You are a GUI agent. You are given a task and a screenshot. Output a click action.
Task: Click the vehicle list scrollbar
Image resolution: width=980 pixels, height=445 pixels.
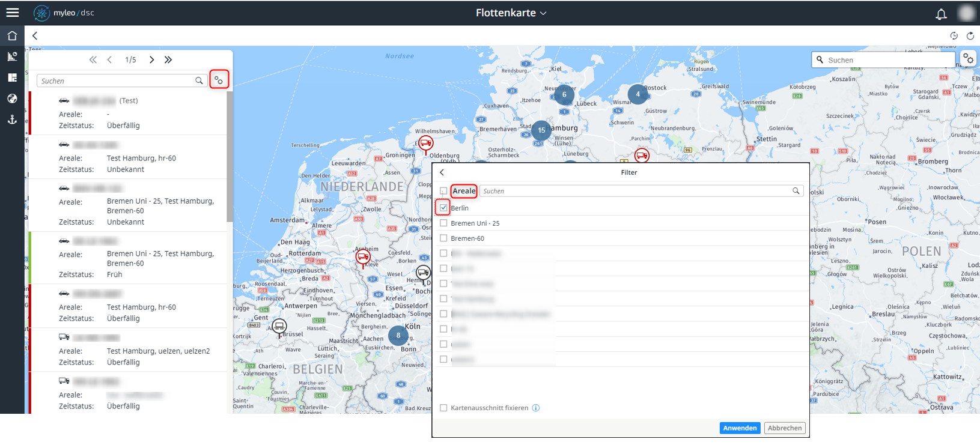[230, 156]
